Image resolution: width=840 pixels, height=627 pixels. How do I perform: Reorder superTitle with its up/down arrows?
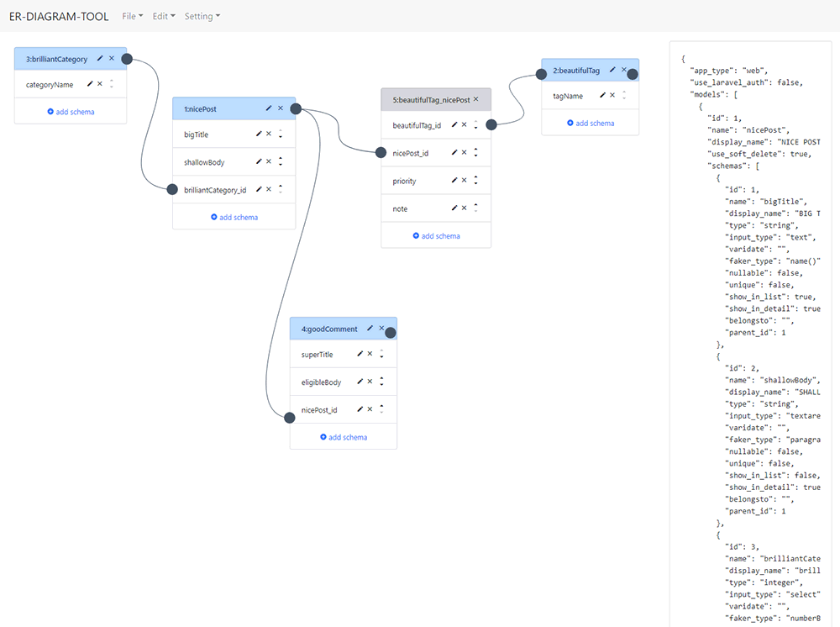(381, 354)
